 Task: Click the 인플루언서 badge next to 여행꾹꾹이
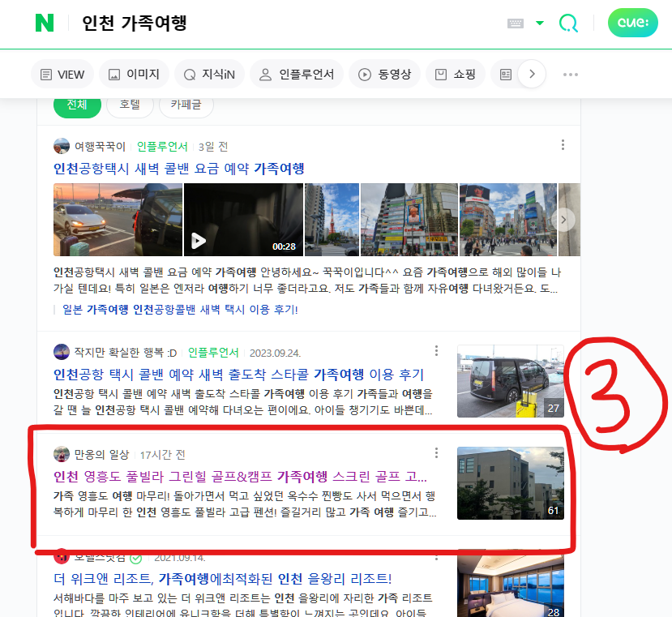point(162,147)
